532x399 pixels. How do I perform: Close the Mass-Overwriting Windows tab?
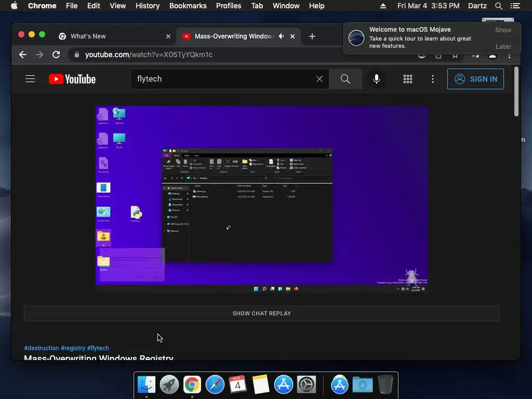click(x=292, y=36)
